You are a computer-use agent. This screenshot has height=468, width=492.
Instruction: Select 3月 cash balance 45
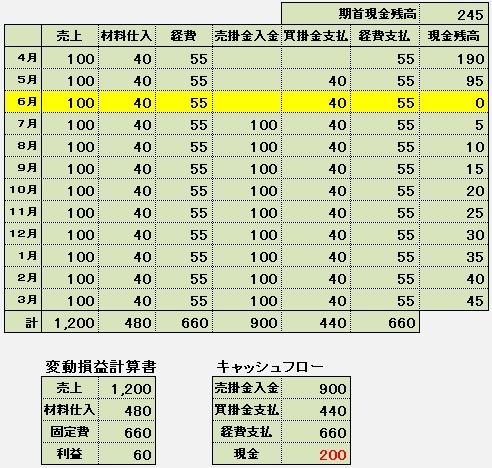click(x=454, y=300)
